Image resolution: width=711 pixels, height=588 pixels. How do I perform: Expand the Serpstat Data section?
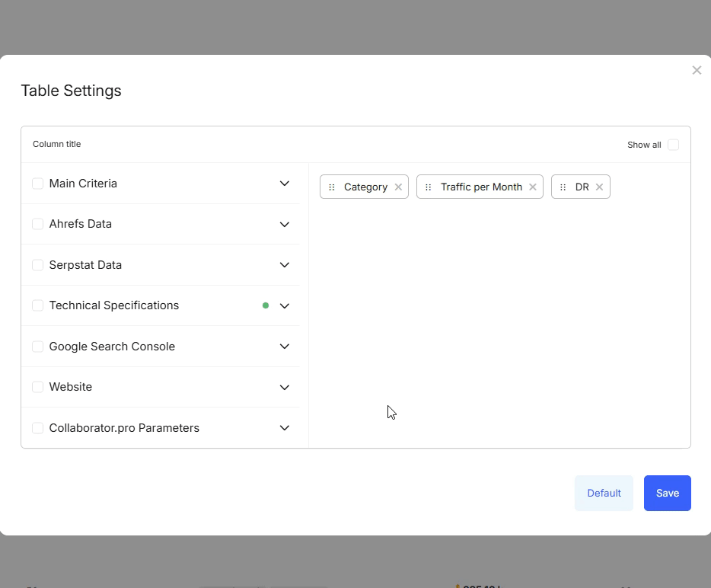tap(284, 264)
